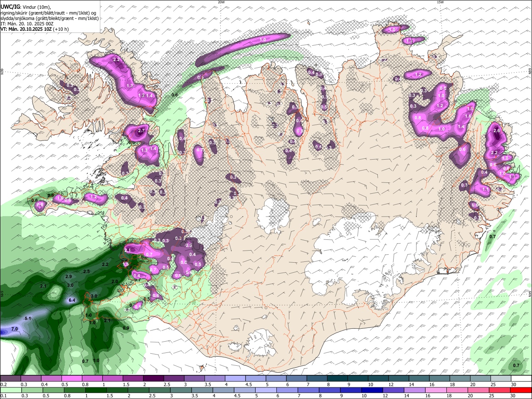Click the 15W longitude label
Image resolution: width=532 pixels, height=399 pixels.
[x=440, y=2]
